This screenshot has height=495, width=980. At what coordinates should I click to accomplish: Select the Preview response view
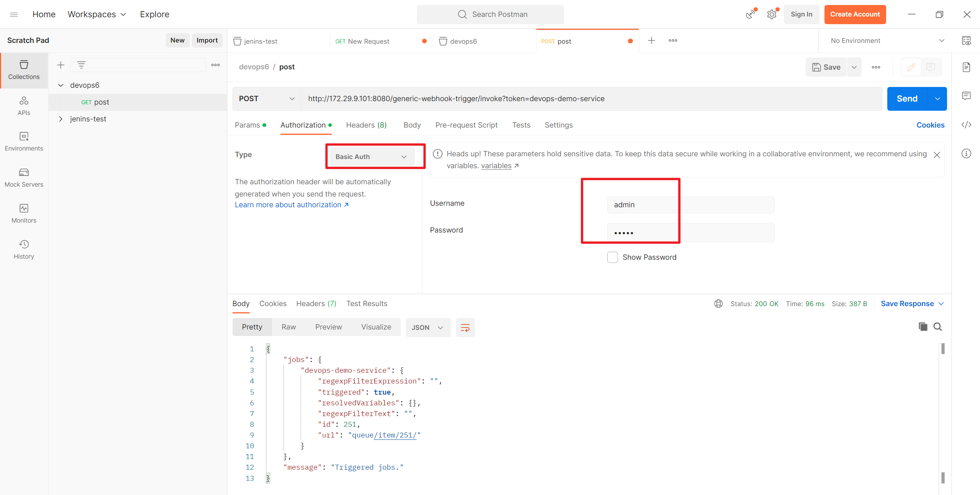pyautogui.click(x=328, y=327)
